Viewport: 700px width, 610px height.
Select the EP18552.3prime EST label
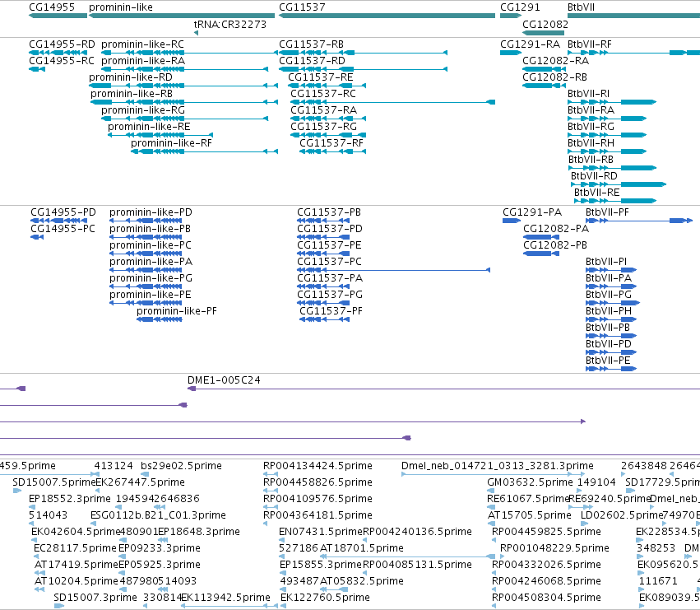pyautogui.click(x=70, y=499)
